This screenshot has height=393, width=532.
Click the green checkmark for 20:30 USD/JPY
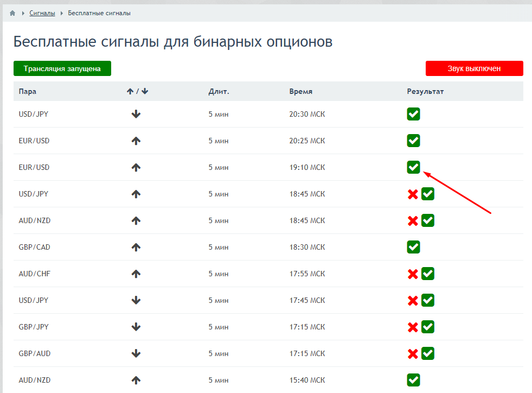click(413, 114)
